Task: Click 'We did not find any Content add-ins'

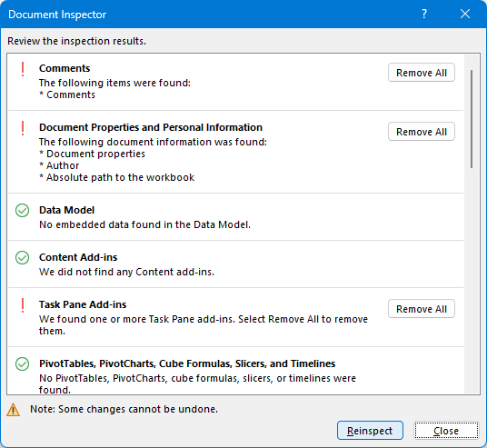Action: (126, 272)
